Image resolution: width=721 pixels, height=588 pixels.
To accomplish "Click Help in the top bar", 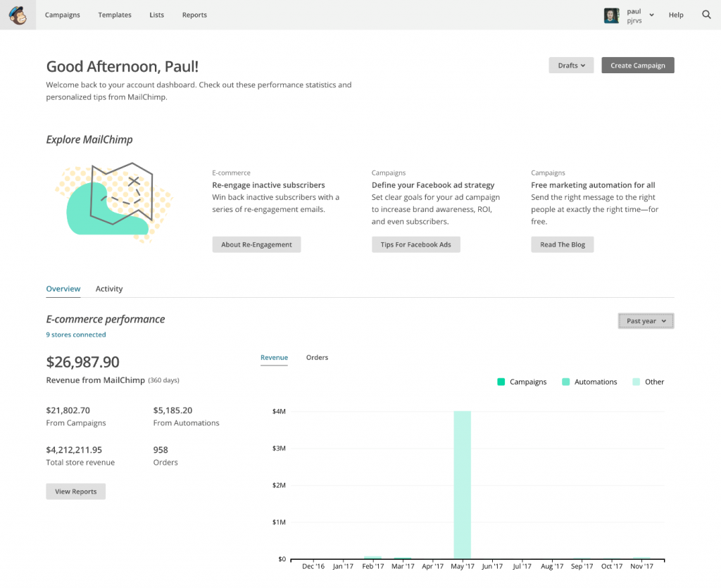I will [676, 15].
